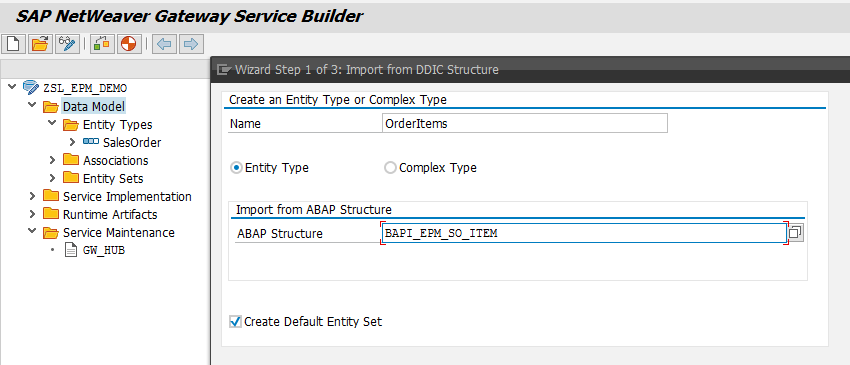
Task: Click the 'Create an Entity Type or Complex Type' heading
Action: (x=338, y=100)
